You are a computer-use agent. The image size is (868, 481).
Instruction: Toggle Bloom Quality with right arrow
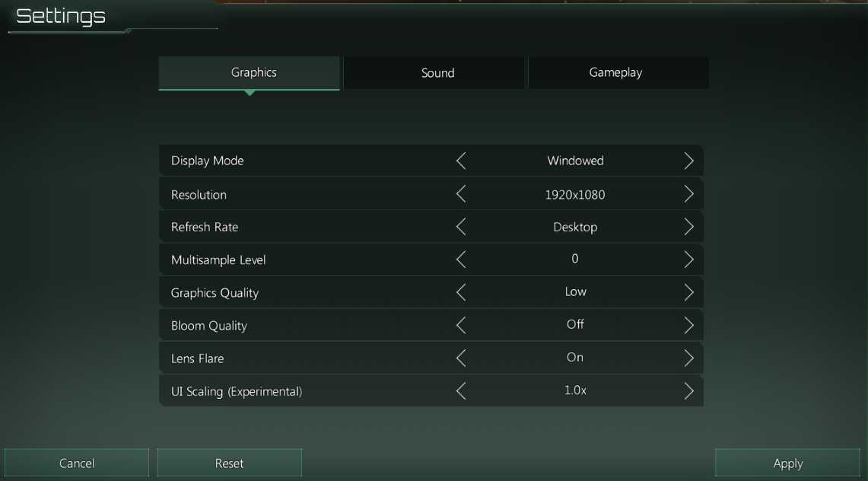pos(688,325)
